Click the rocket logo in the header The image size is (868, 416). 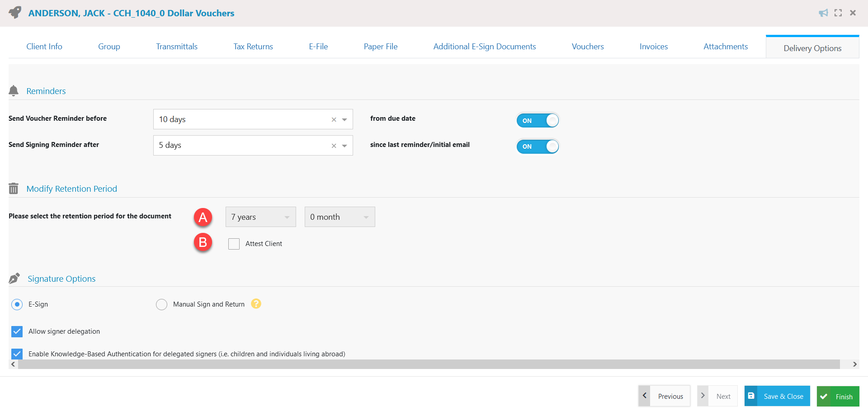tap(14, 13)
